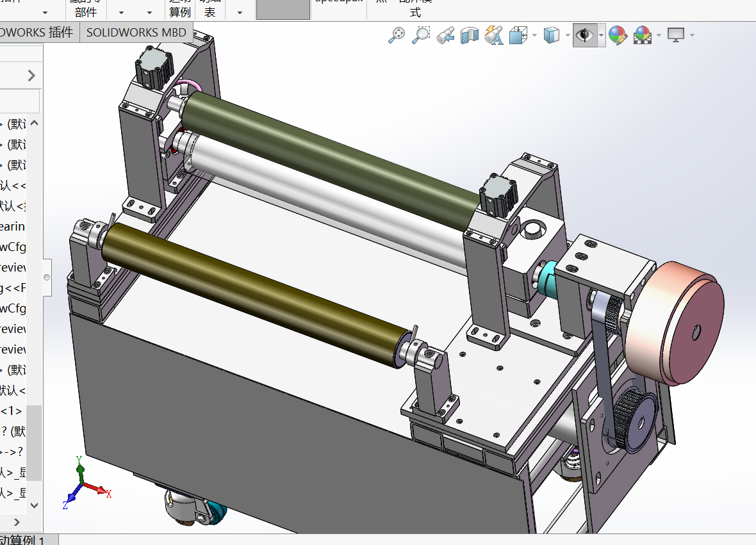This screenshot has width=756, height=545.
Task: Click the Zoom to Fit icon
Action: point(397,35)
